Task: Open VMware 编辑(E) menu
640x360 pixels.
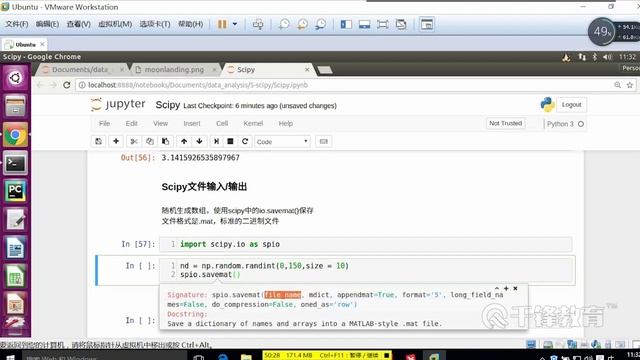Action: click(x=47, y=24)
